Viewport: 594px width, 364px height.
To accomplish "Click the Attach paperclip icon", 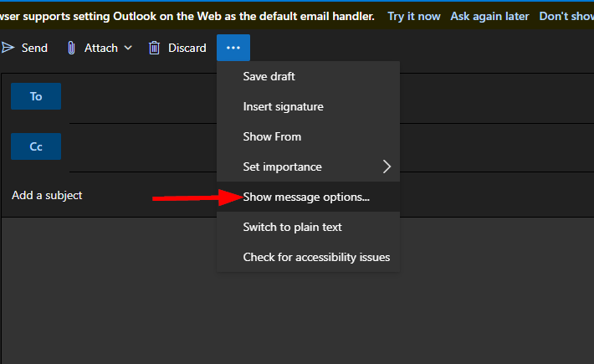I will 72,48.
